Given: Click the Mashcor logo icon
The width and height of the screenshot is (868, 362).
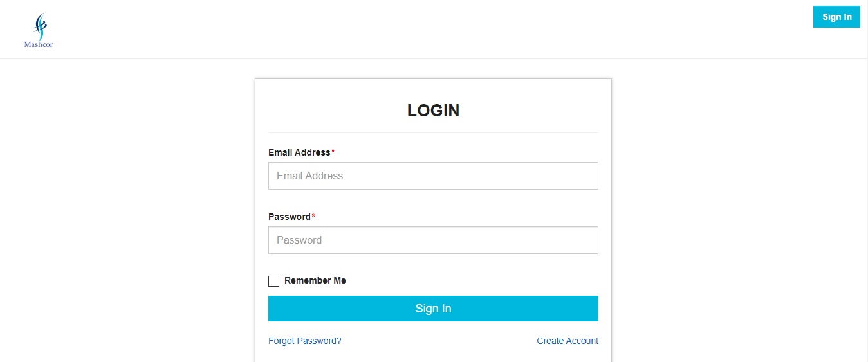Looking at the screenshot, I should click(x=39, y=26).
